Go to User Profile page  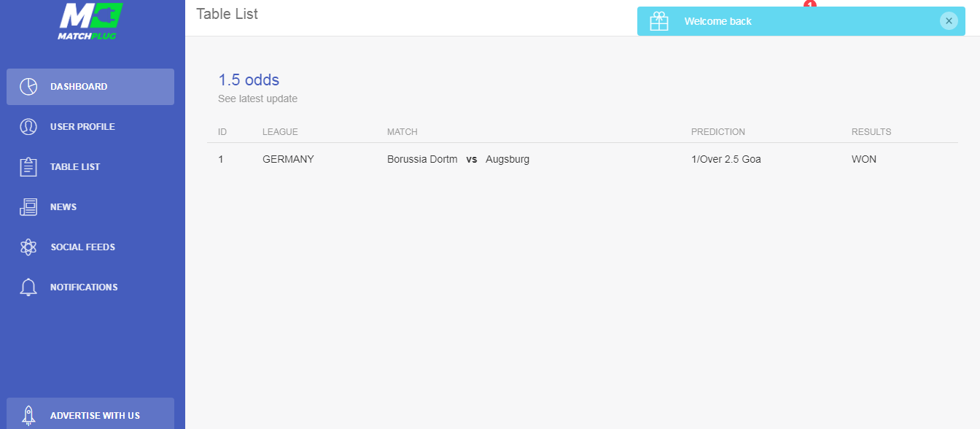point(90,127)
